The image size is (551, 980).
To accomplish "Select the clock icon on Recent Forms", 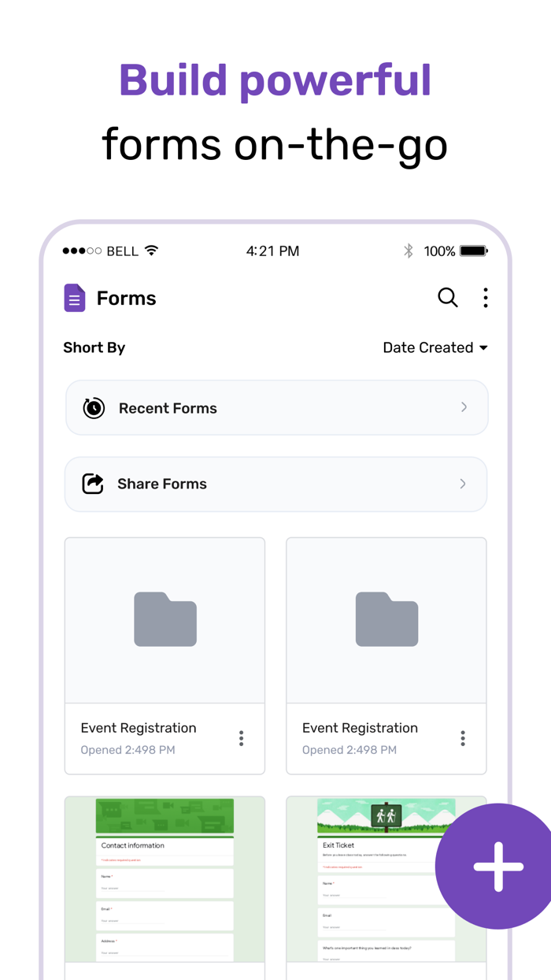I will click(x=93, y=407).
